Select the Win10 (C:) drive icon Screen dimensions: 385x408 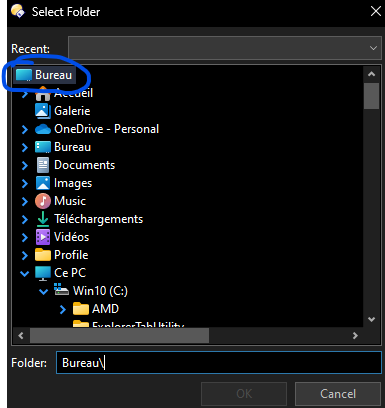tap(61, 290)
